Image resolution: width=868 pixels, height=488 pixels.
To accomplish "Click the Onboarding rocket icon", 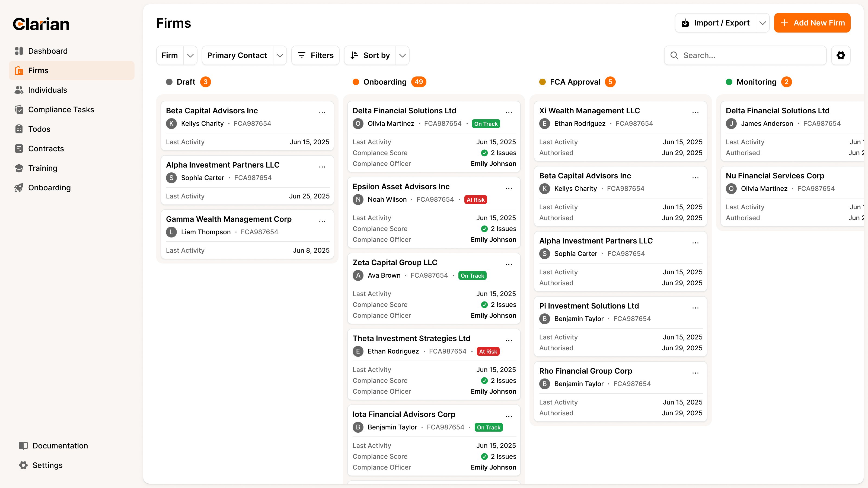I will pyautogui.click(x=19, y=188).
